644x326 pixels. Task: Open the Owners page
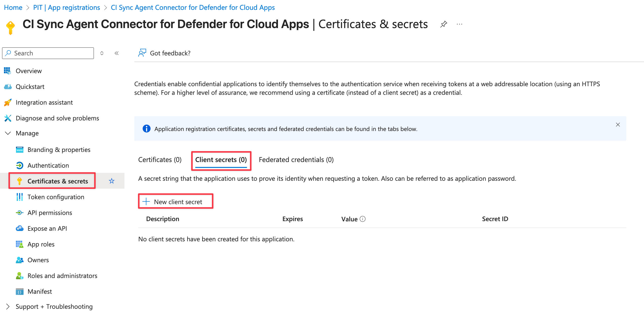click(38, 260)
